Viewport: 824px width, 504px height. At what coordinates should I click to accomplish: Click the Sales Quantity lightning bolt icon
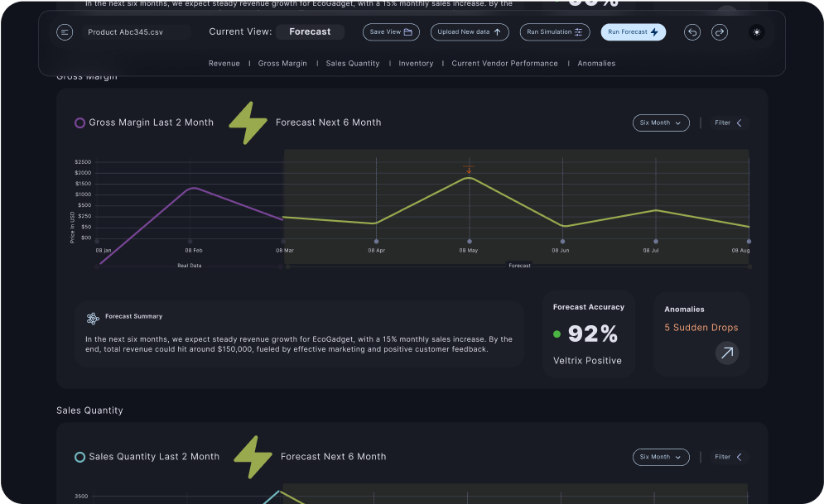[253, 457]
